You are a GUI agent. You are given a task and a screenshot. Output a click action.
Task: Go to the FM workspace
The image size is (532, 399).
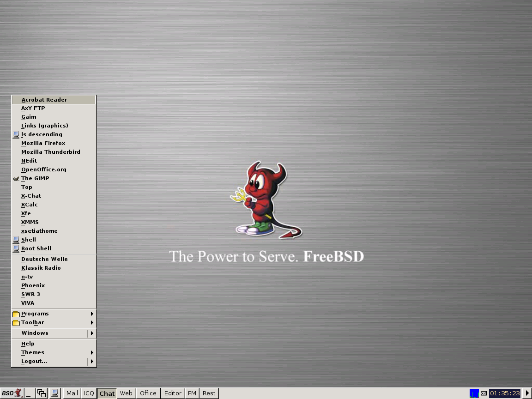click(192, 393)
